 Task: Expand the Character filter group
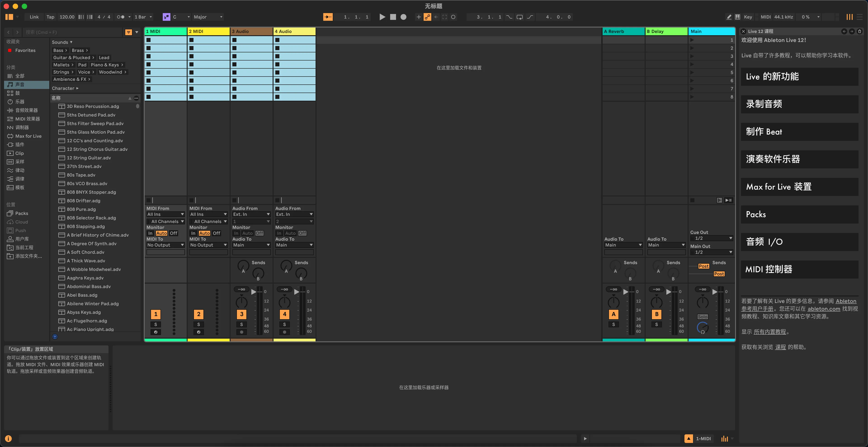point(65,88)
